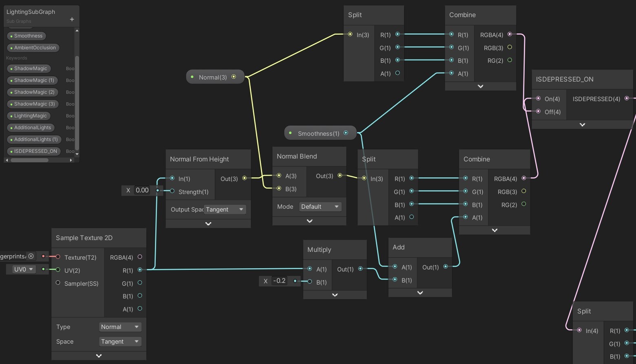Collapse the Sample Texture 2D node chevron
The image size is (636, 364).
99,356
